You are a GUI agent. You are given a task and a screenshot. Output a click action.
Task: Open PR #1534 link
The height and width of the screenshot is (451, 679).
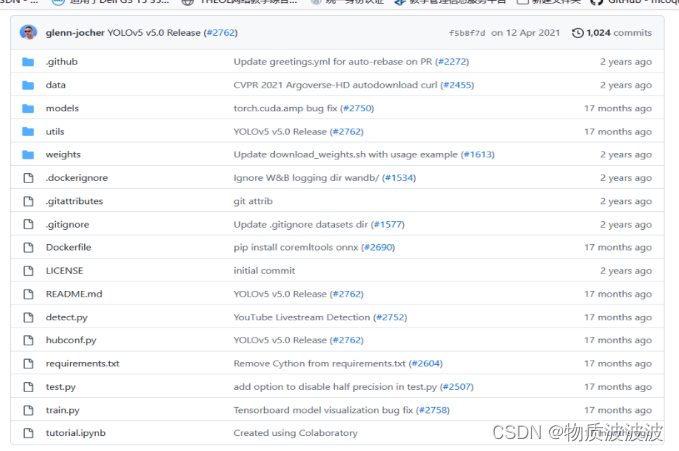pyautogui.click(x=398, y=178)
